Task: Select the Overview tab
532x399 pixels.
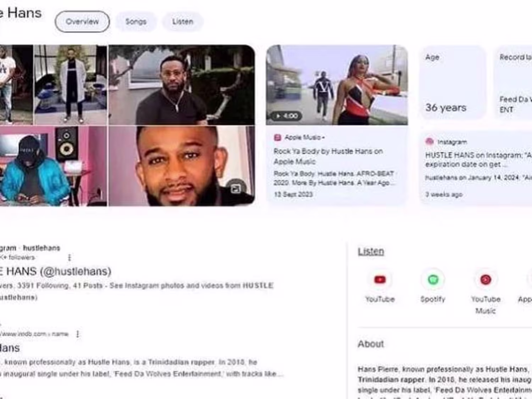Action: 82,22
